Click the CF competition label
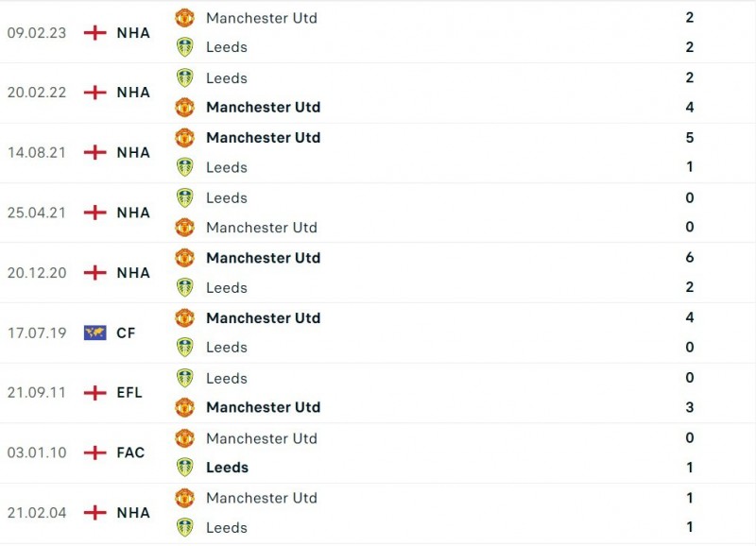This screenshot has height=546, width=756. (x=127, y=333)
